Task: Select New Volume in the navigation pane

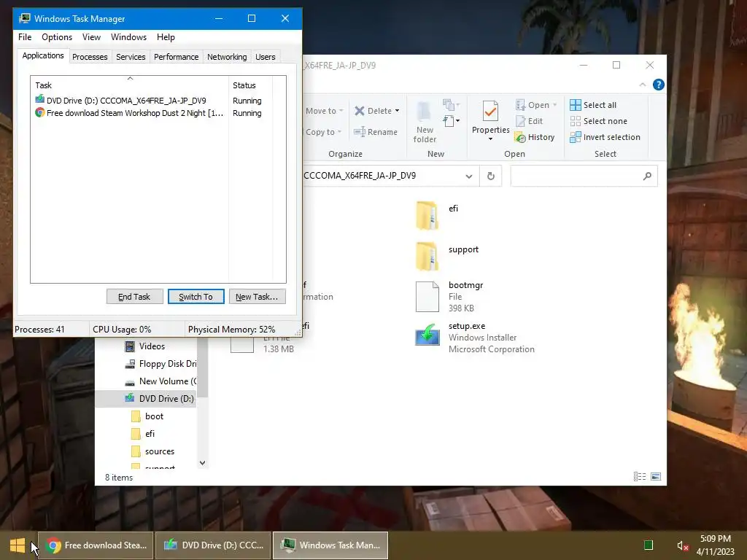Action: pos(160,381)
